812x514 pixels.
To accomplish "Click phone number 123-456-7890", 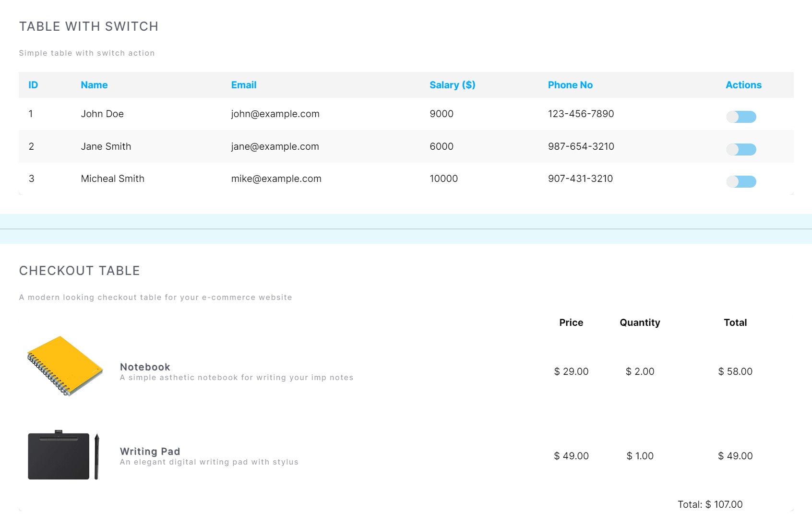I will 581,114.
